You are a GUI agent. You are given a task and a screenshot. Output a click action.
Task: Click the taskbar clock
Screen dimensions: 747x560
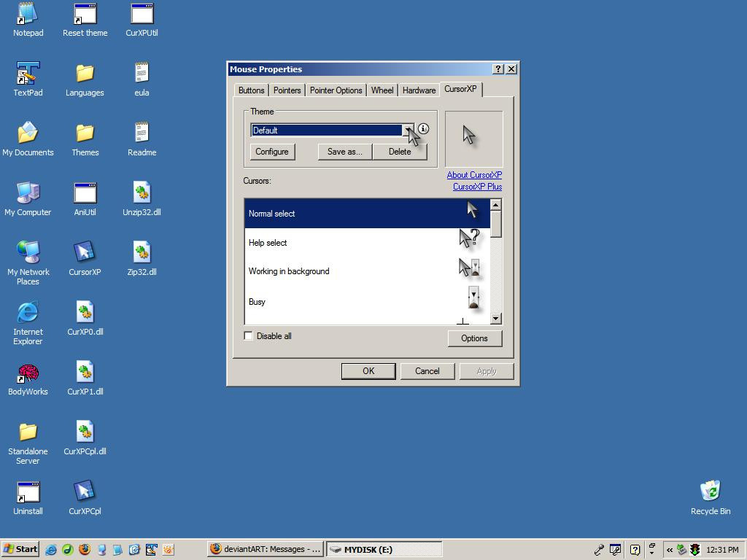pos(722,550)
